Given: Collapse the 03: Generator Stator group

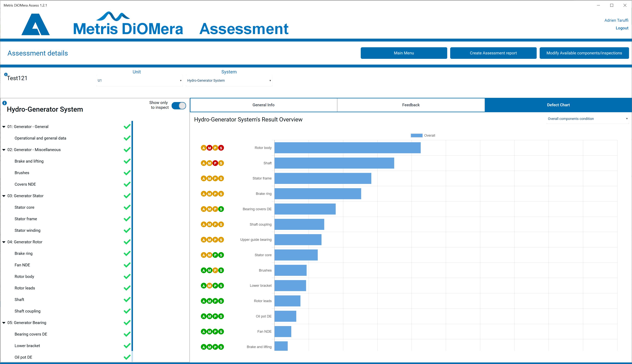Looking at the screenshot, I should tap(4, 196).
